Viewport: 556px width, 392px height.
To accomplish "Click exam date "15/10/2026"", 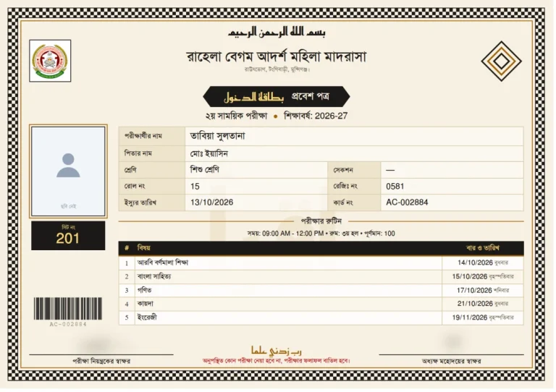I will pyautogui.click(x=470, y=276).
